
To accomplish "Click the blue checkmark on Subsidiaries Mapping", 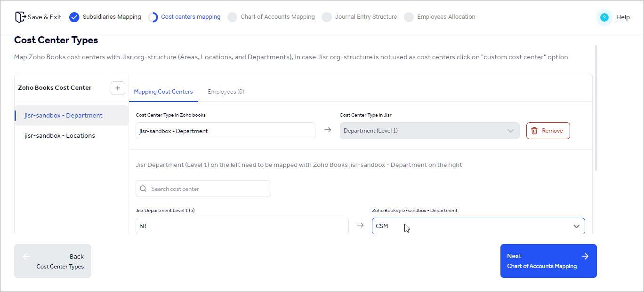I will (x=74, y=17).
